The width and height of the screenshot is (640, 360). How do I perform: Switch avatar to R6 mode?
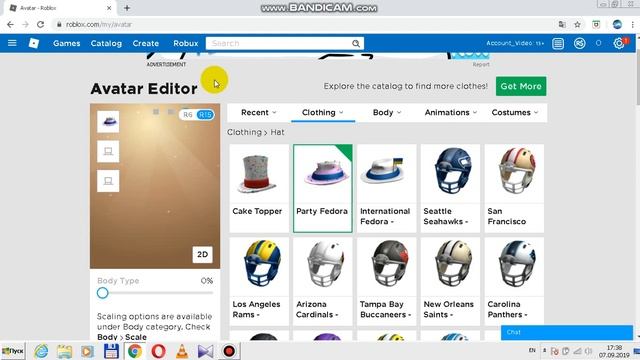coord(187,115)
